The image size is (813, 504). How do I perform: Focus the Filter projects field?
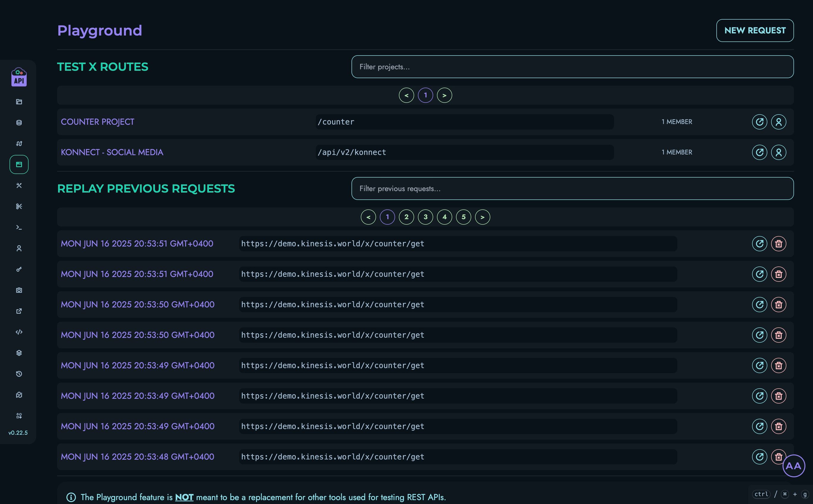[572, 67]
